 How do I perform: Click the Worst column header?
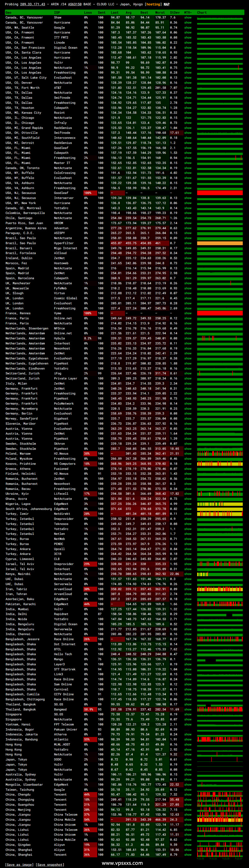pos(160,12)
